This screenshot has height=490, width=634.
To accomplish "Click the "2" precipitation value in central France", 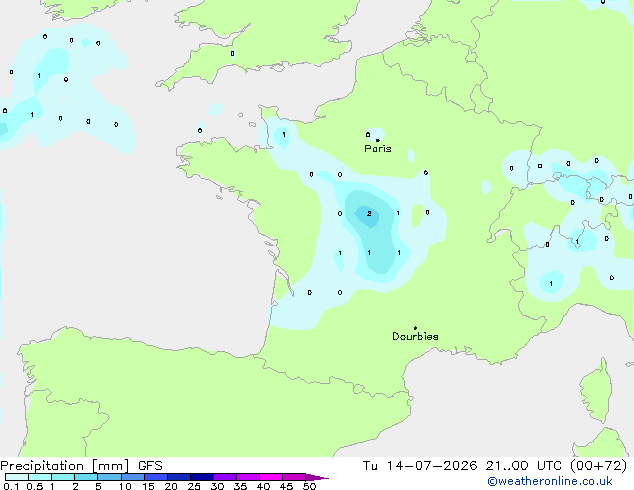I will [x=369, y=213].
